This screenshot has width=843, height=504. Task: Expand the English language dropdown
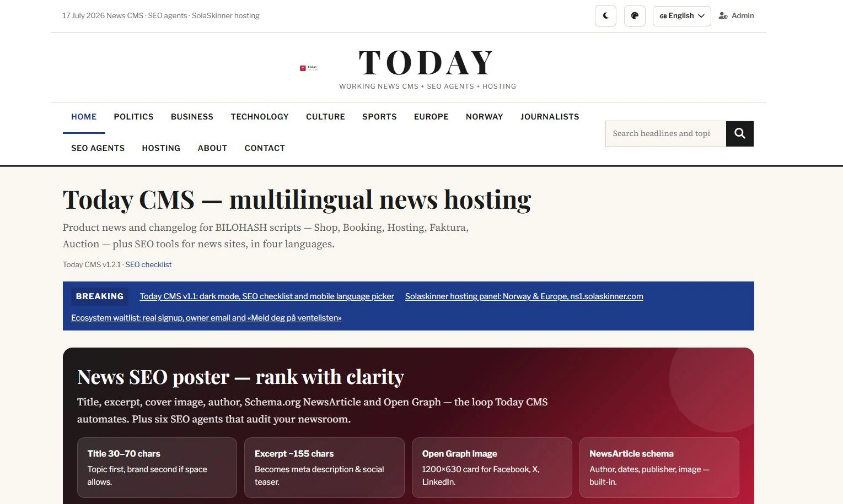coord(681,16)
